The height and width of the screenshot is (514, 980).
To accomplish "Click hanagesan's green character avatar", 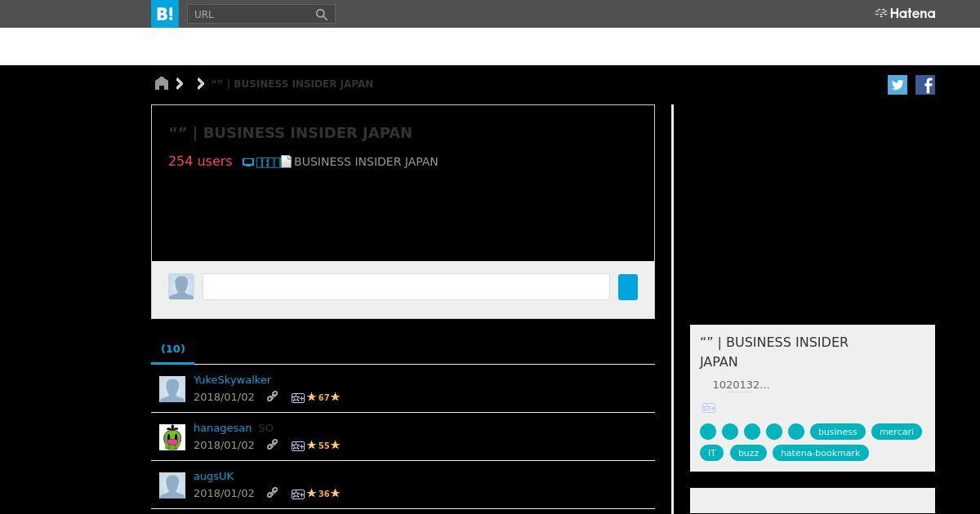I will [x=172, y=437].
